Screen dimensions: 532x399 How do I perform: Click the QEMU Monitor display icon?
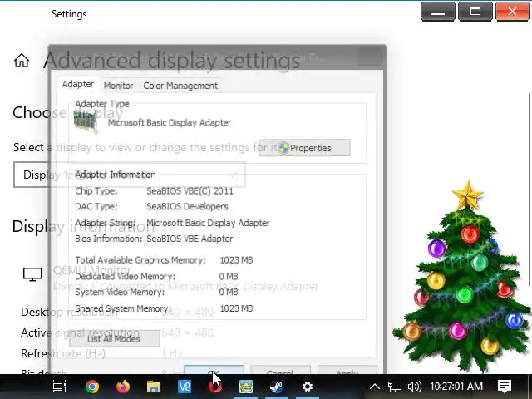coord(32,274)
